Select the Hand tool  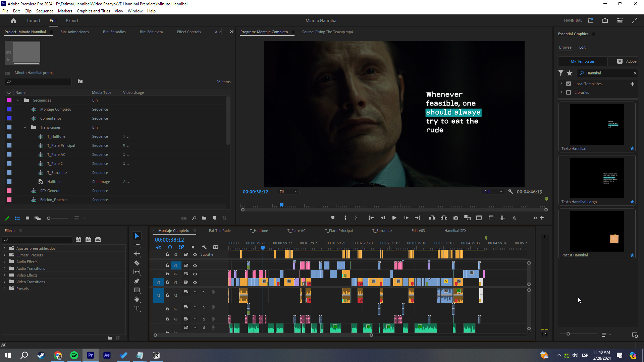click(x=137, y=299)
